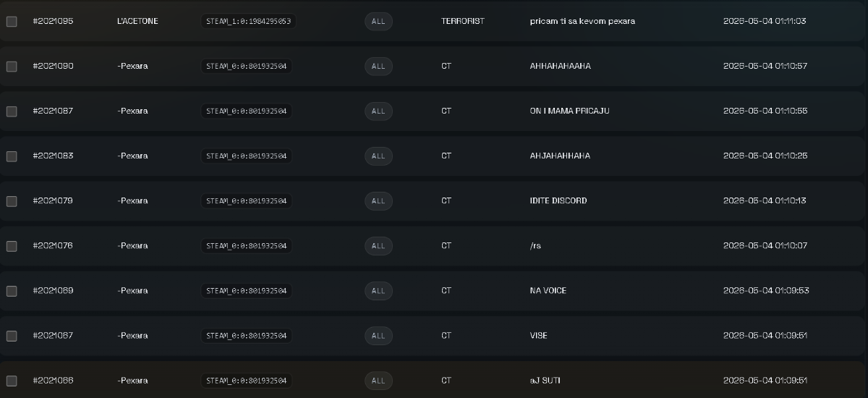Click message text 'ON I MAMA PRICAJU'
868x398 pixels.
click(569, 111)
